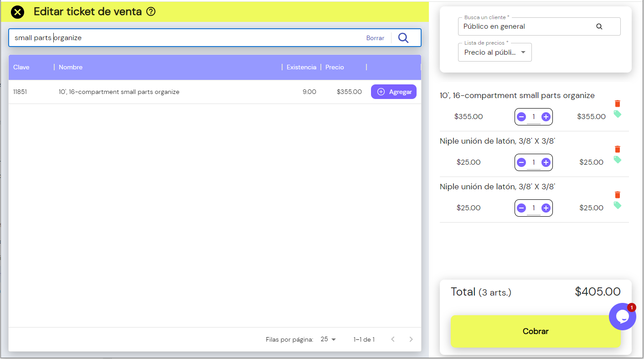Open the chat support bubble

(x=622, y=317)
